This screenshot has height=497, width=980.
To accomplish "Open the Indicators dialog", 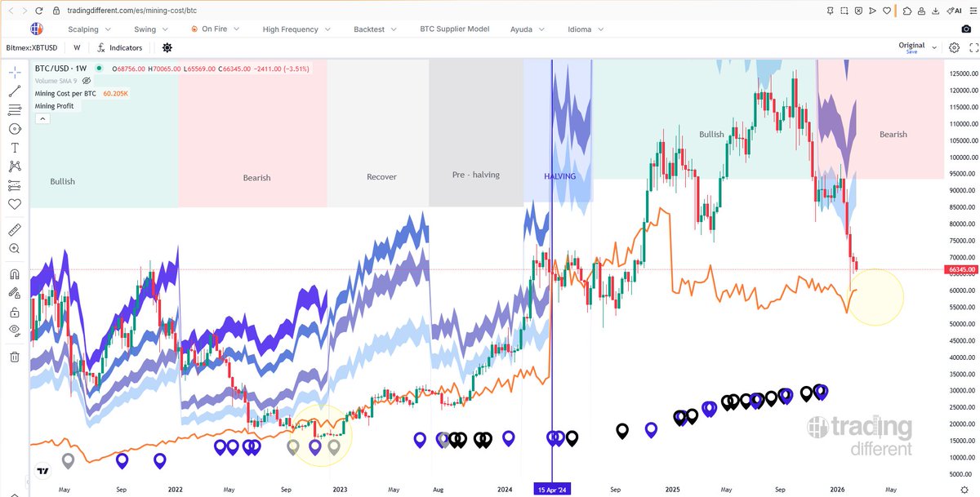I will click(x=119, y=48).
